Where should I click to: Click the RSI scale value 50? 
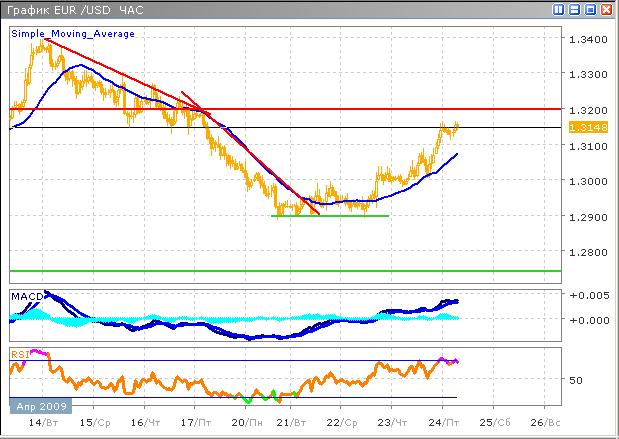click(574, 380)
